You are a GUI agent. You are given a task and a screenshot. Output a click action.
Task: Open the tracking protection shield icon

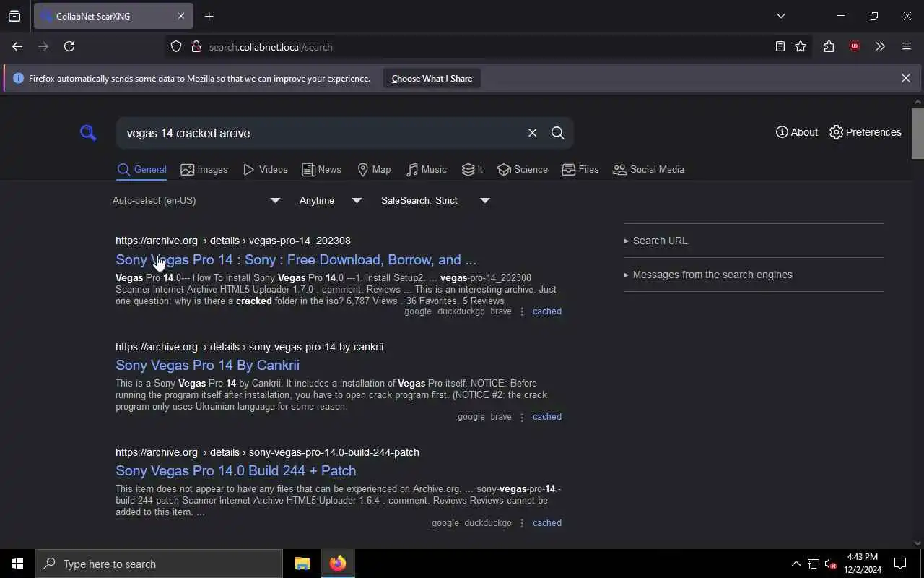point(175,47)
